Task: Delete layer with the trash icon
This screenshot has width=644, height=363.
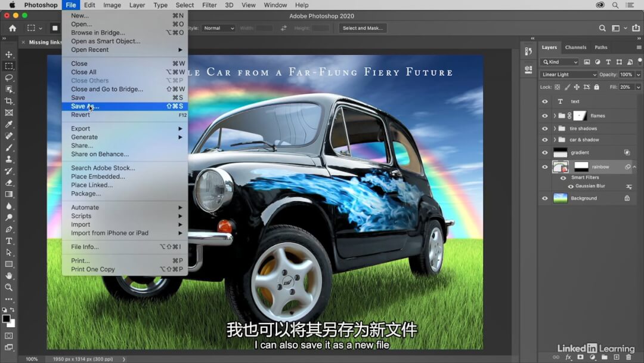Action: (x=629, y=357)
